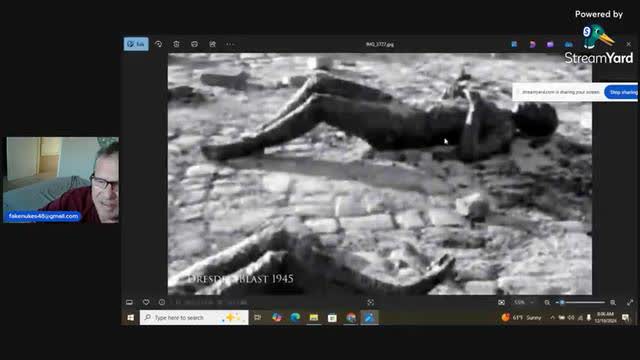Delete the photo with the trash icon
Image resolution: width=640 pixels, height=360 pixels.
click(x=176, y=44)
